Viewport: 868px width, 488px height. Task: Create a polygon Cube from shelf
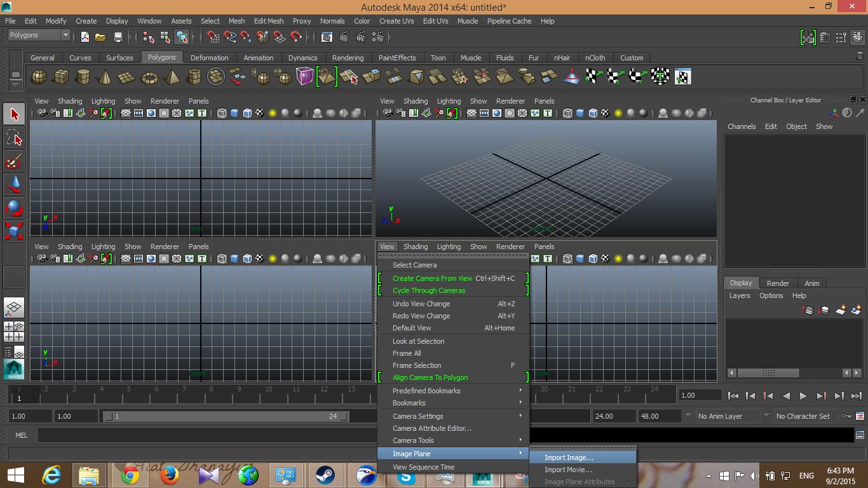pyautogui.click(x=61, y=77)
